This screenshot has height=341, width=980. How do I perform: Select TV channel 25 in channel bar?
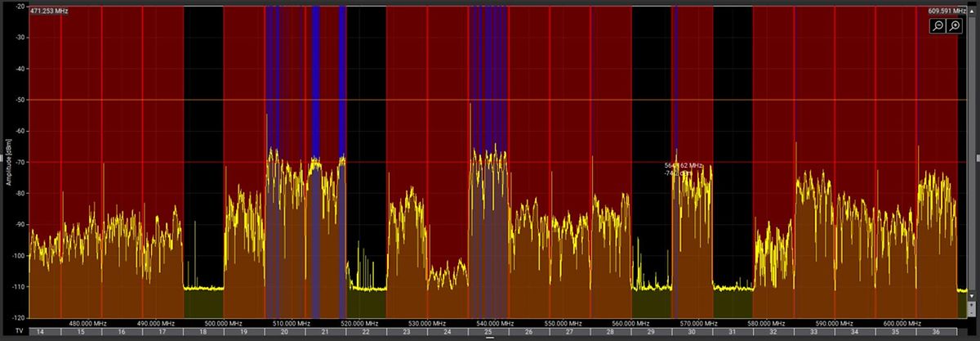point(488,332)
